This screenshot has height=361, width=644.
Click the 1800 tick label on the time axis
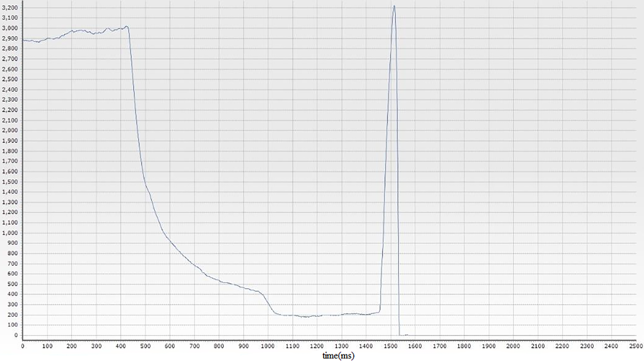464,346
